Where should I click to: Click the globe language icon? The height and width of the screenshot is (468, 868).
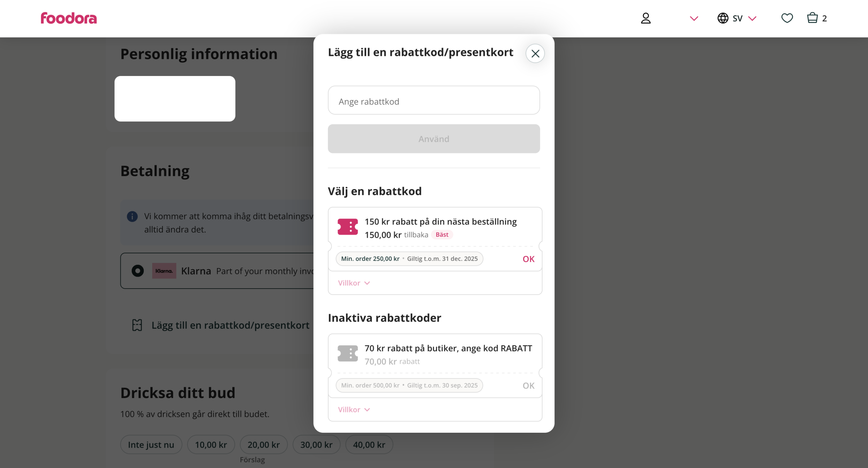click(x=723, y=18)
